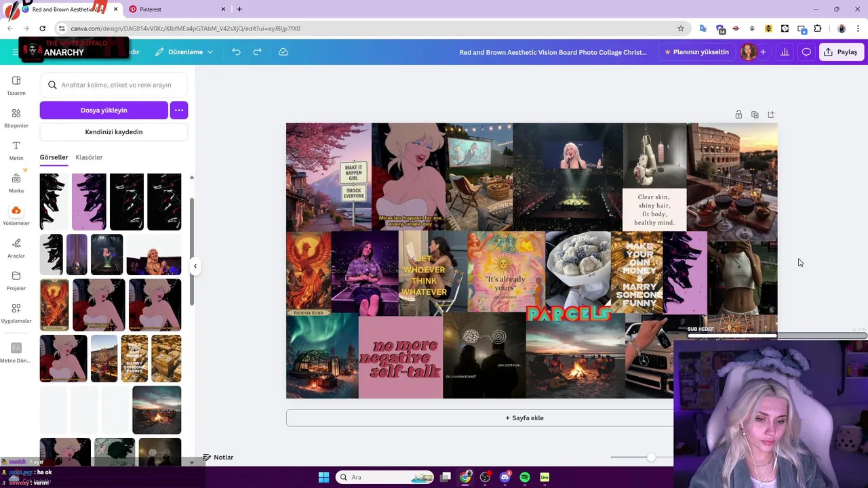
Task: Select 'Clear skin, shiny hair' quote image
Action: (654, 209)
